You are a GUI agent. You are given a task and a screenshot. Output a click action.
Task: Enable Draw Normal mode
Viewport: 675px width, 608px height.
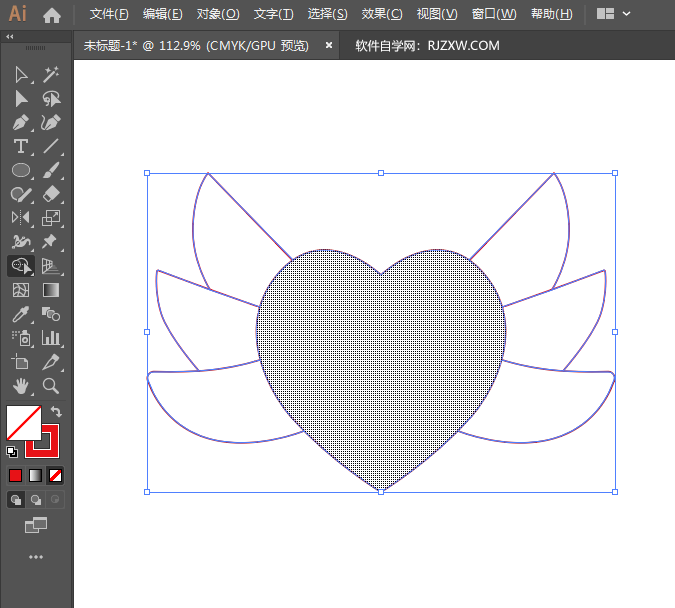(x=17, y=500)
